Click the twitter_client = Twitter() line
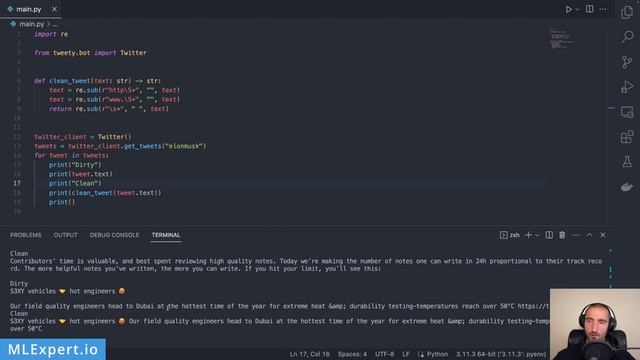Viewport: 640px width, 360px height. point(83,137)
